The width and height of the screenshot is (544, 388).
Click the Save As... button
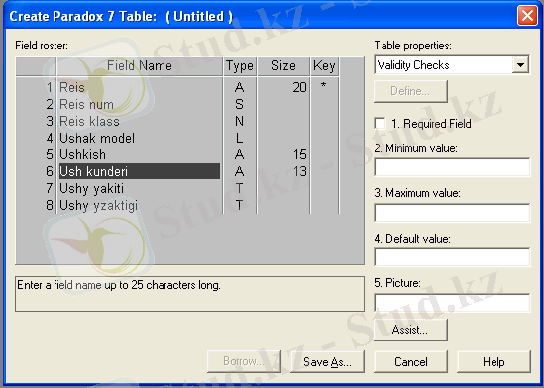point(327,362)
